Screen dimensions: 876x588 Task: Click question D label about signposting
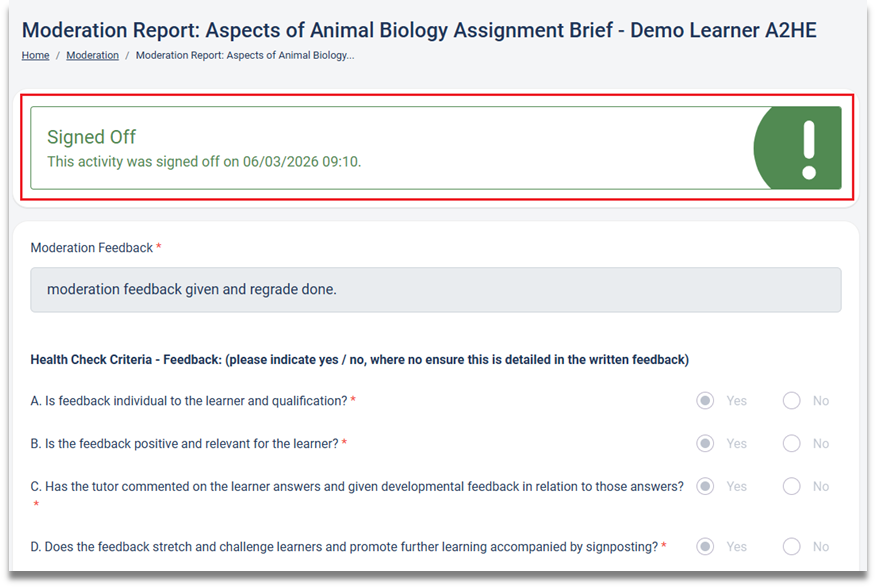coord(344,547)
